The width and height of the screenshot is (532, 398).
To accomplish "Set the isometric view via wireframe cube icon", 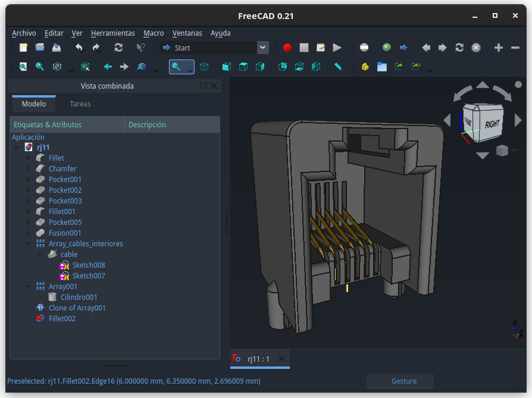I will click(204, 67).
